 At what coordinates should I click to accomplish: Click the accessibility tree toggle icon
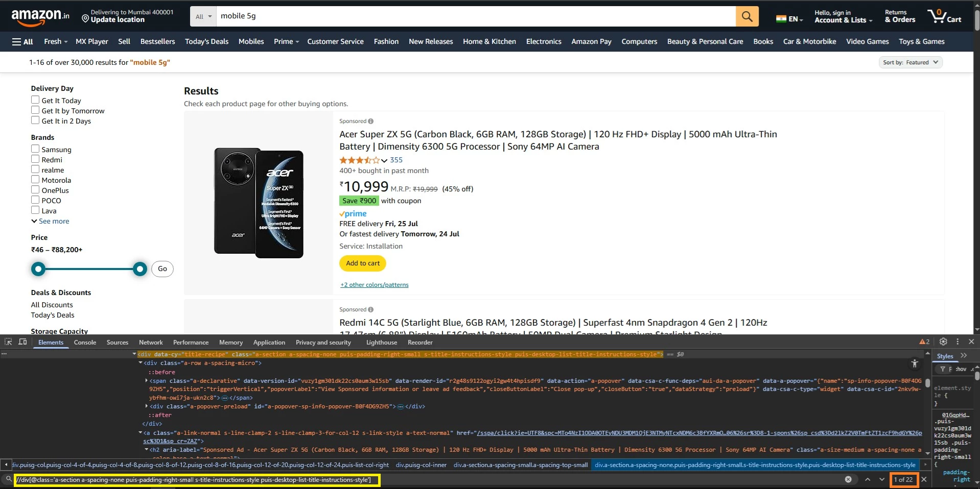click(x=915, y=363)
